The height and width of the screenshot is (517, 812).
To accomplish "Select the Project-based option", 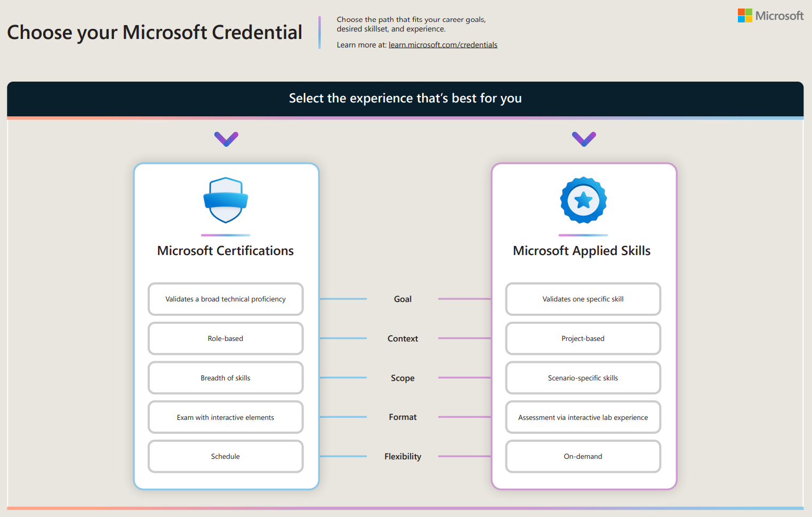I will click(x=583, y=338).
